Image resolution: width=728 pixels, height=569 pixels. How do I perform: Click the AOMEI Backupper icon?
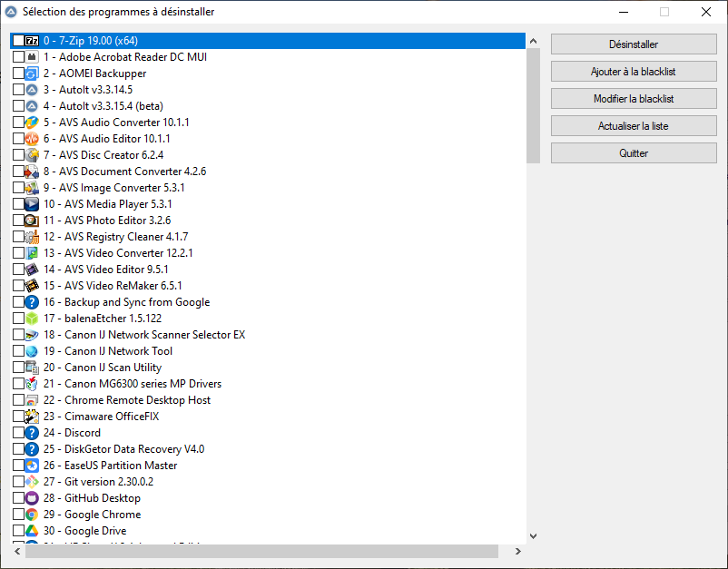click(32, 74)
